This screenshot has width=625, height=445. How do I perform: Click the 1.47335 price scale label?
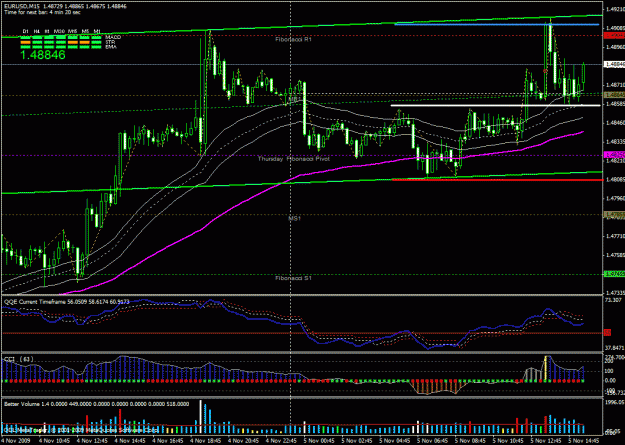point(615,293)
